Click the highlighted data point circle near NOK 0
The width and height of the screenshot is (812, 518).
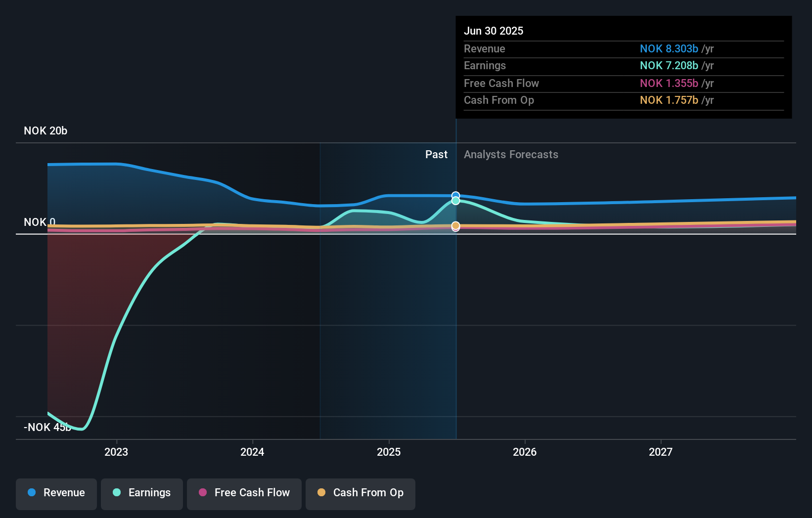455,226
